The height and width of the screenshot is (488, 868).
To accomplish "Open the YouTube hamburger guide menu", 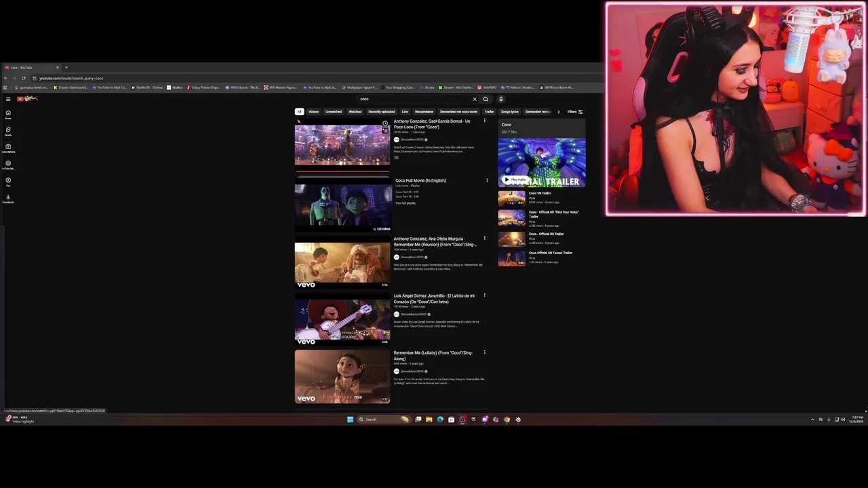I will click(x=8, y=99).
